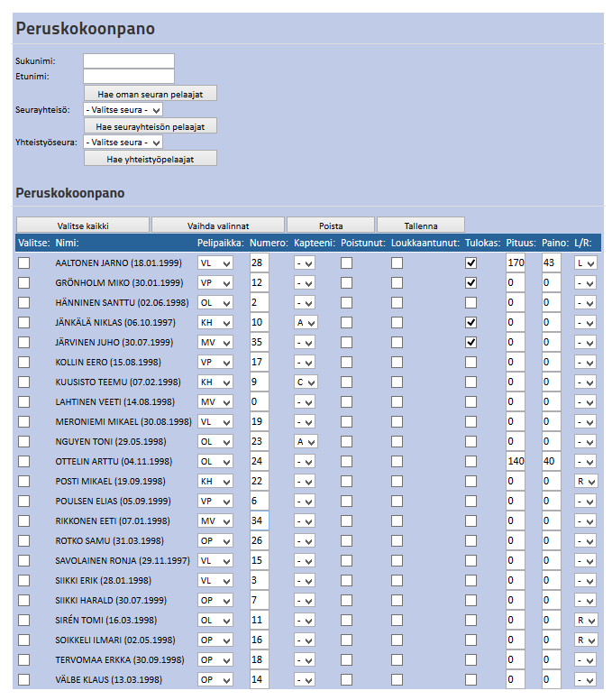This screenshot has width=612, height=700.
Task: Click player name SIIKKI ERIK (28.01.1998)
Action: point(103,580)
